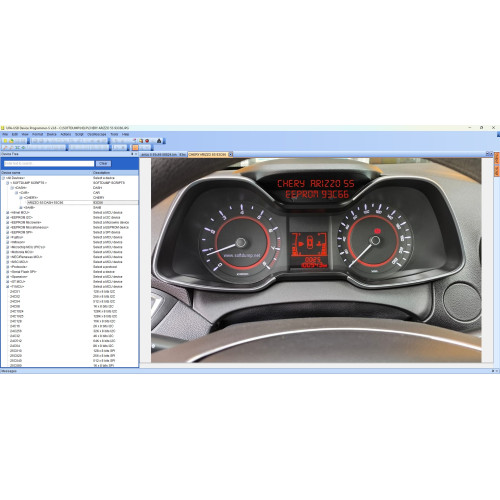Screen dimensions: 500x500
Task: Expand the Atmel MCU node
Action: [x=8, y=212]
